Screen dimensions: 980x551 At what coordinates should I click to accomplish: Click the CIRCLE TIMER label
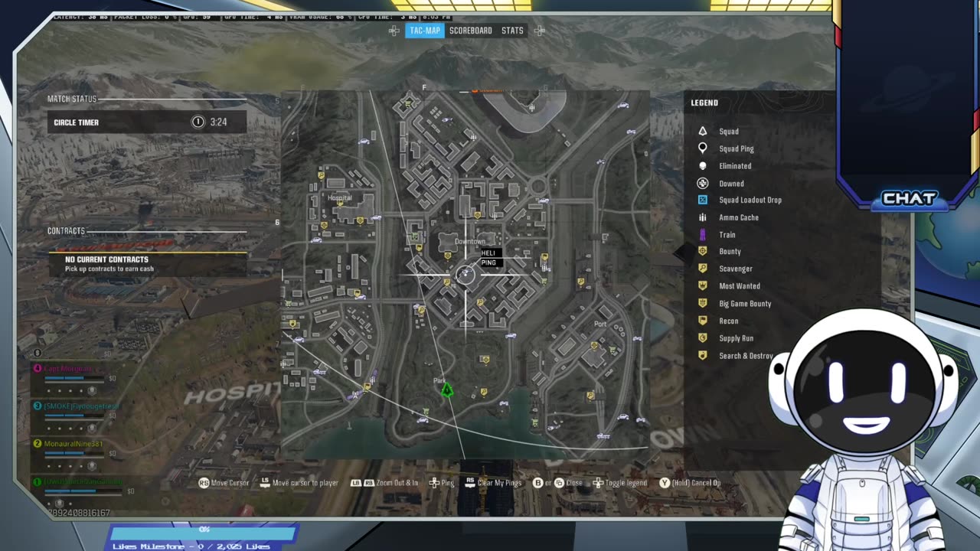point(76,122)
